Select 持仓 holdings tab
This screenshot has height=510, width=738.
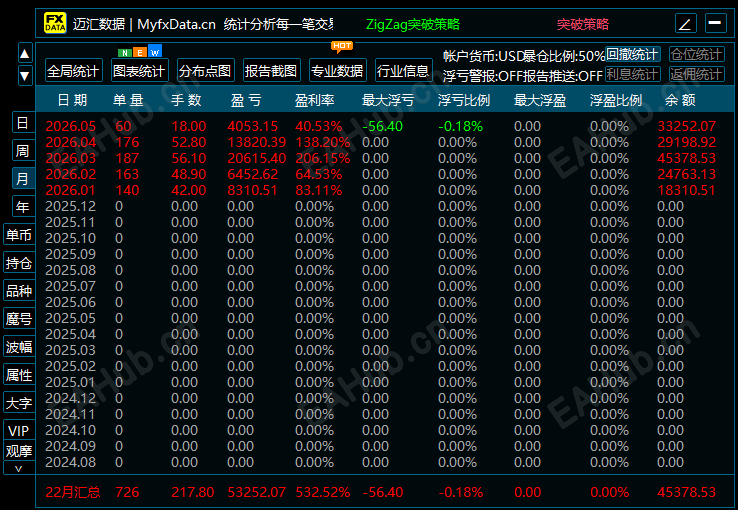click(x=19, y=263)
